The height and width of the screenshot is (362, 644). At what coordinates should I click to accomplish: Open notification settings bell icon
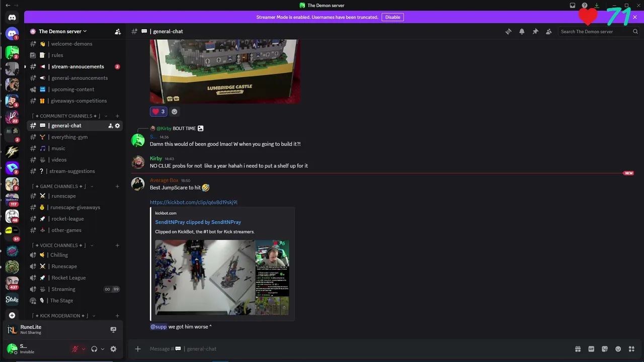[x=522, y=31]
